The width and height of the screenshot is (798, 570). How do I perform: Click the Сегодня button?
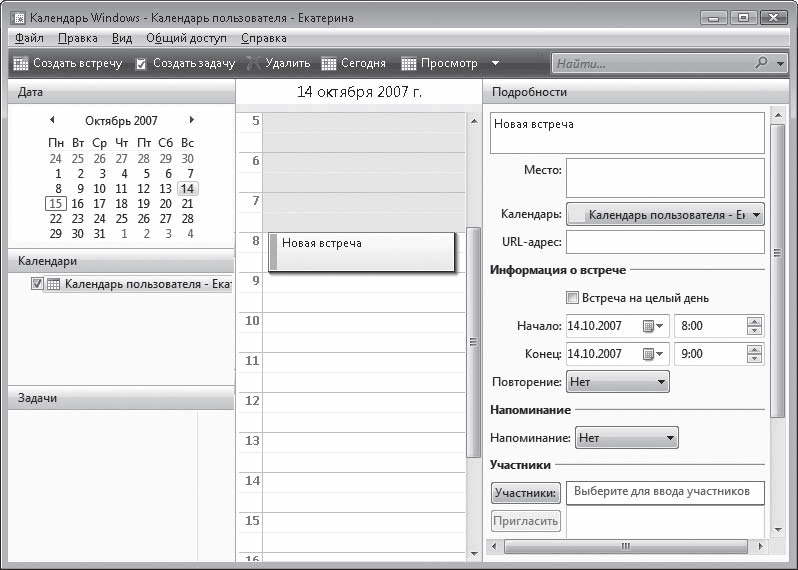(x=354, y=64)
